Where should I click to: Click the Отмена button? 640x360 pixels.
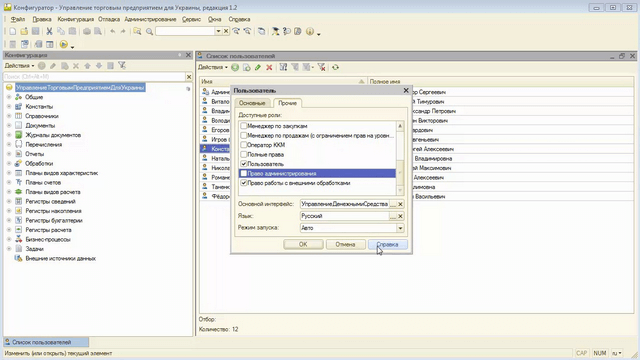tap(345, 244)
